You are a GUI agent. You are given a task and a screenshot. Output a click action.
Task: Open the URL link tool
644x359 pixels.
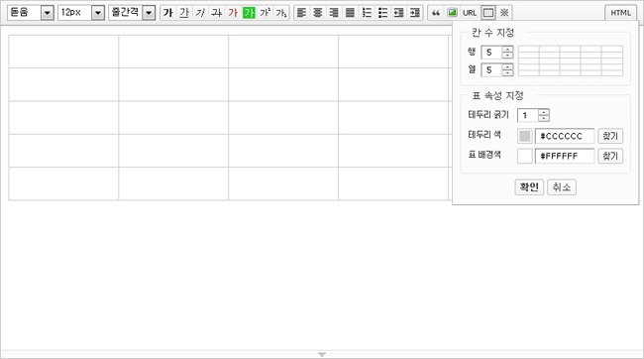[x=470, y=13]
